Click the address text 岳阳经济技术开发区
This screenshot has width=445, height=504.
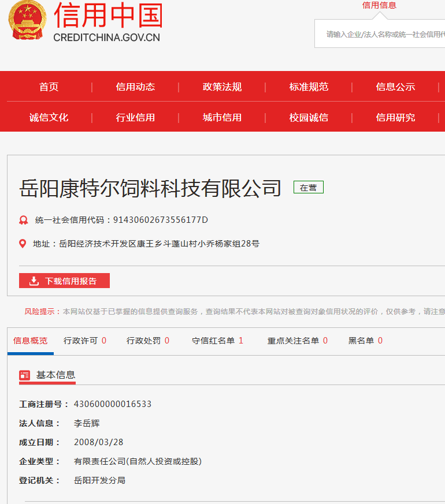(x=98, y=244)
